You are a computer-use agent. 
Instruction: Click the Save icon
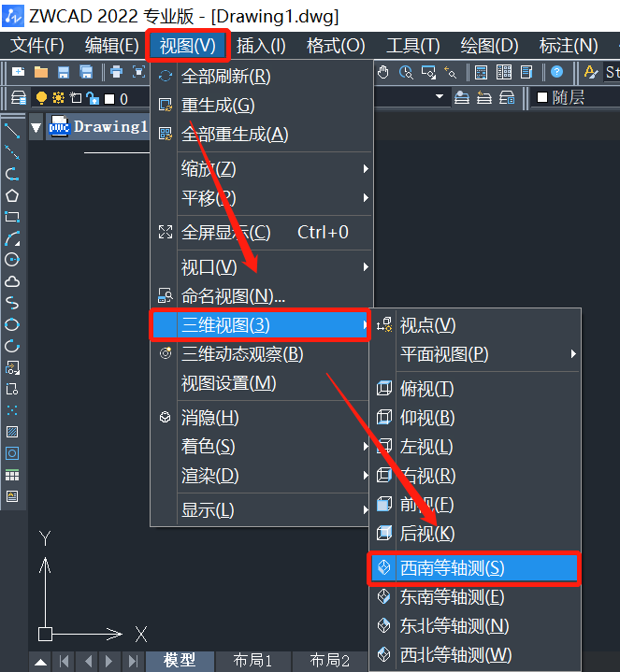(64, 72)
